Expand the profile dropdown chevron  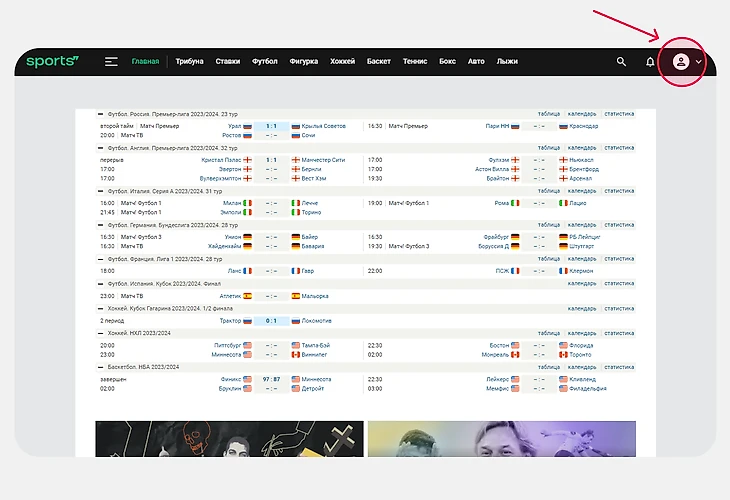(x=699, y=62)
